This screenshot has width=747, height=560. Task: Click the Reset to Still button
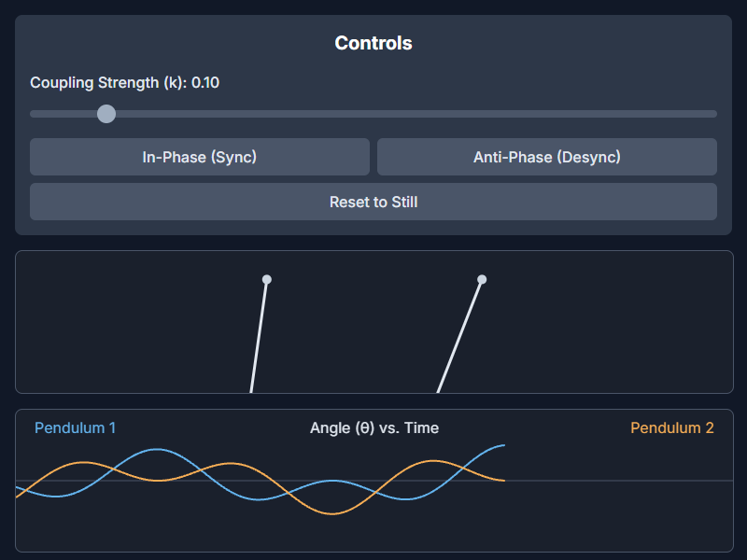click(373, 202)
